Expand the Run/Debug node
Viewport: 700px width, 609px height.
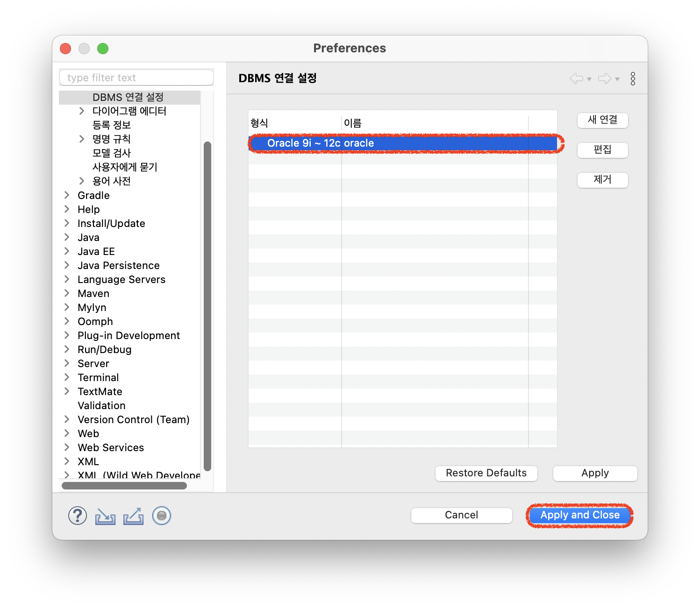(x=67, y=349)
